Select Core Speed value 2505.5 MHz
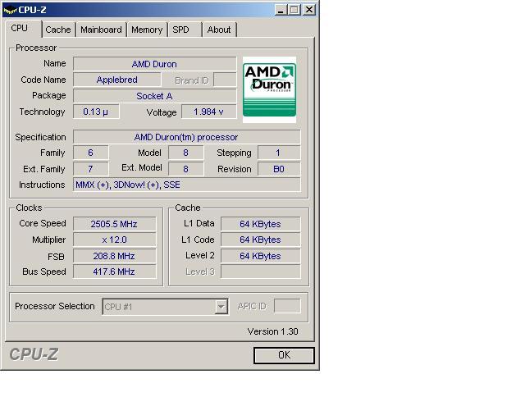The width and height of the screenshot is (525, 420). (115, 224)
